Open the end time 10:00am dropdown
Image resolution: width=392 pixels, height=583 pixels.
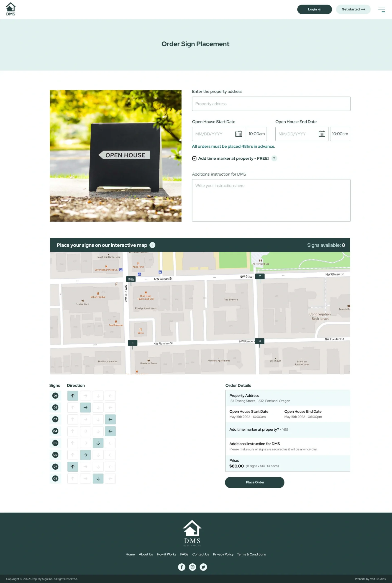(x=340, y=134)
